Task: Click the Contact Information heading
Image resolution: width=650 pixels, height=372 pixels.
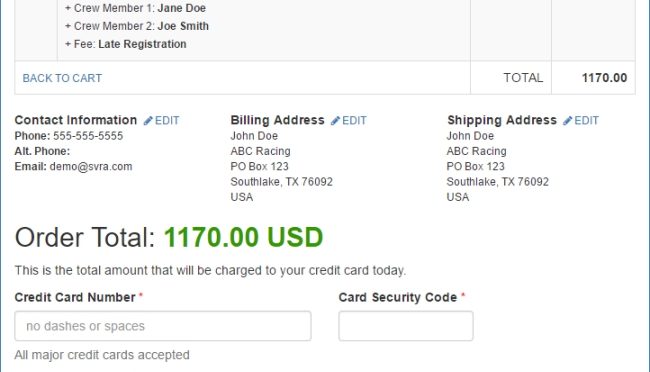Action: (76, 120)
